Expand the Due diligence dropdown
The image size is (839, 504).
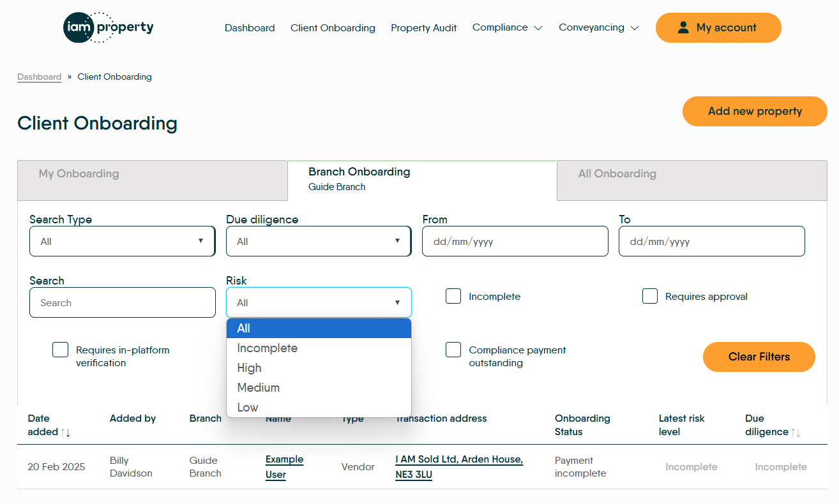(318, 241)
